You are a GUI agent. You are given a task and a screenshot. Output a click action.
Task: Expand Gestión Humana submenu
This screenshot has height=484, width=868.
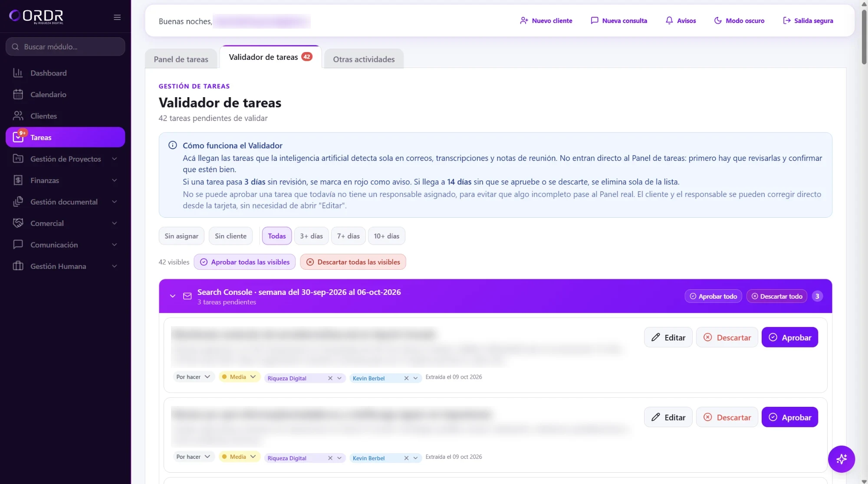(65, 266)
